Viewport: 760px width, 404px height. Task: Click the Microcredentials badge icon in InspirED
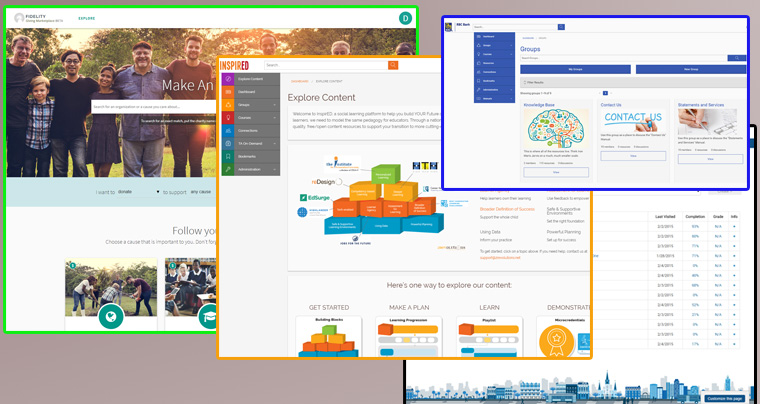(x=556, y=341)
